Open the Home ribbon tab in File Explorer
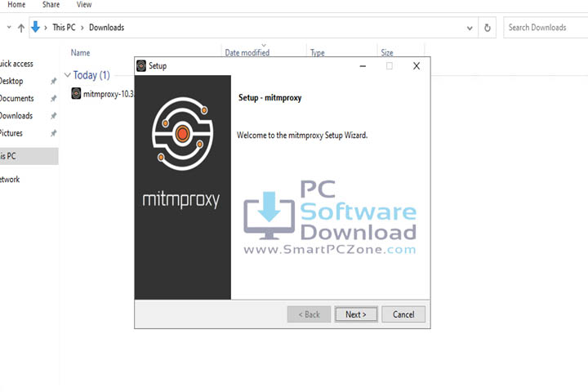The height and width of the screenshot is (392, 588). point(16,5)
